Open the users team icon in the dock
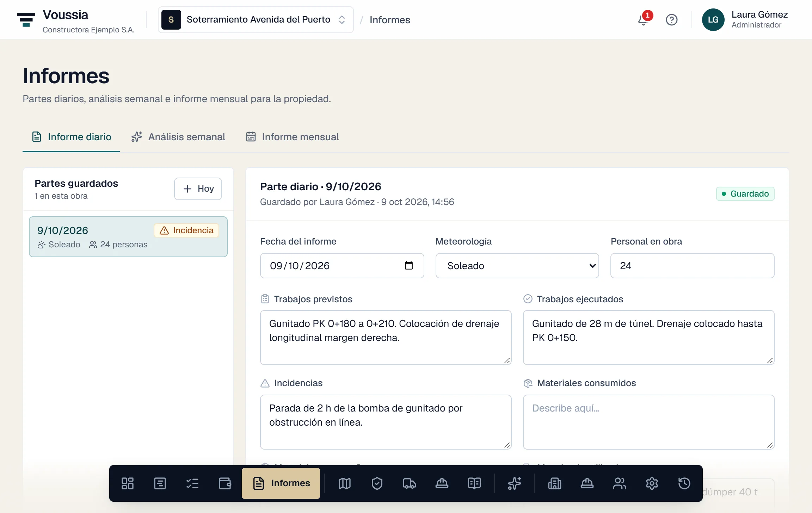 point(620,483)
